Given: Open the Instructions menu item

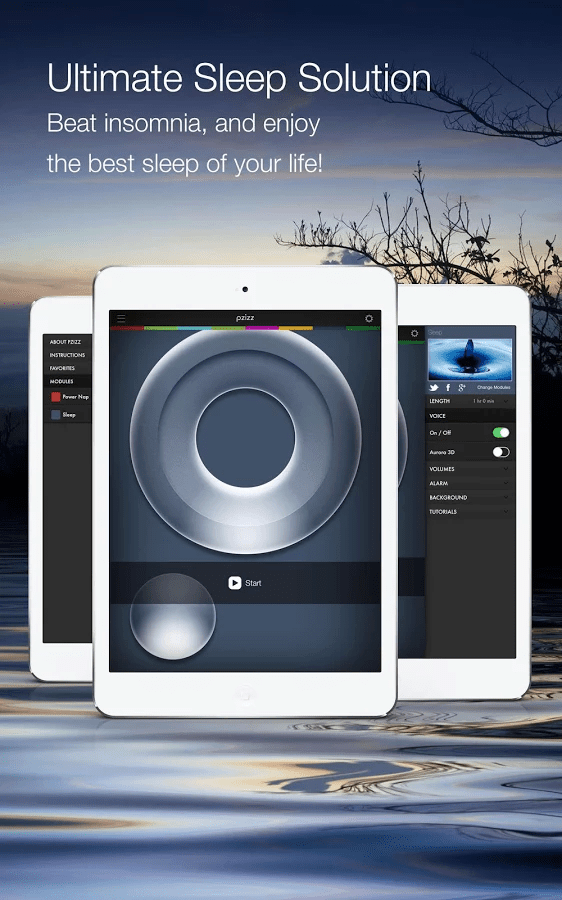Looking at the screenshot, I should tap(67, 355).
